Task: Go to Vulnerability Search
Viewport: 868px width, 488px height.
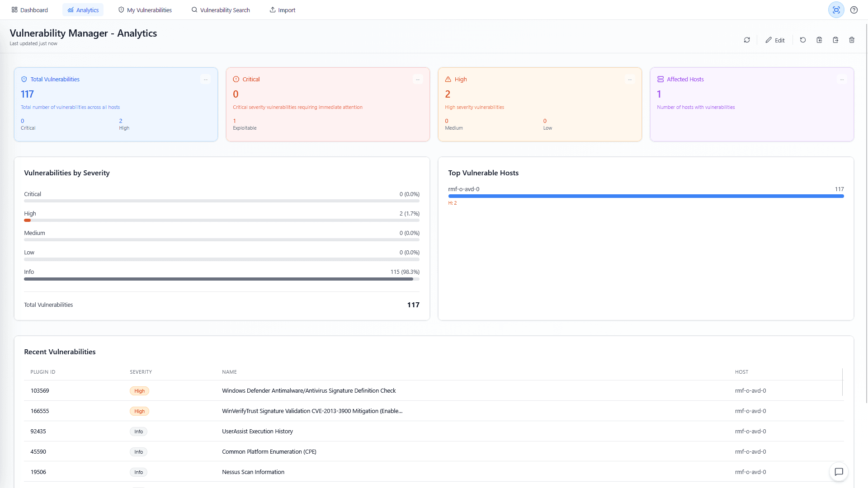Action: [x=221, y=9]
